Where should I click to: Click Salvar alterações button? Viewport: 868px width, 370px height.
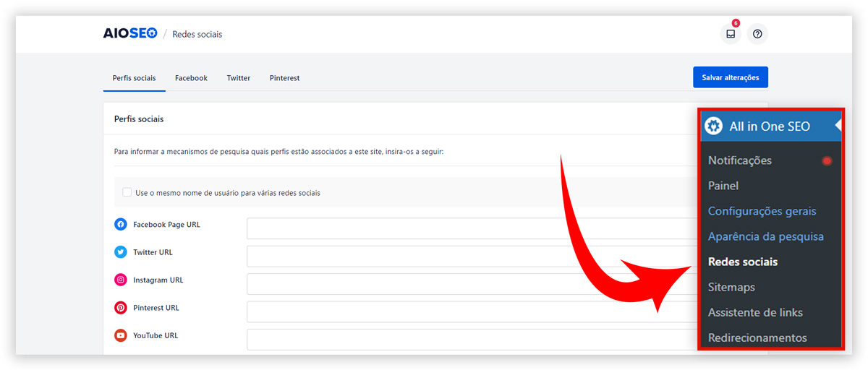[x=731, y=77]
